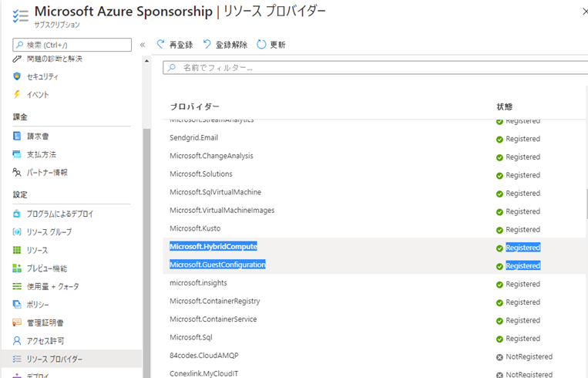Select the Microsoft.Solutions provider row
The width and height of the screenshot is (588, 378).
pos(375,174)
